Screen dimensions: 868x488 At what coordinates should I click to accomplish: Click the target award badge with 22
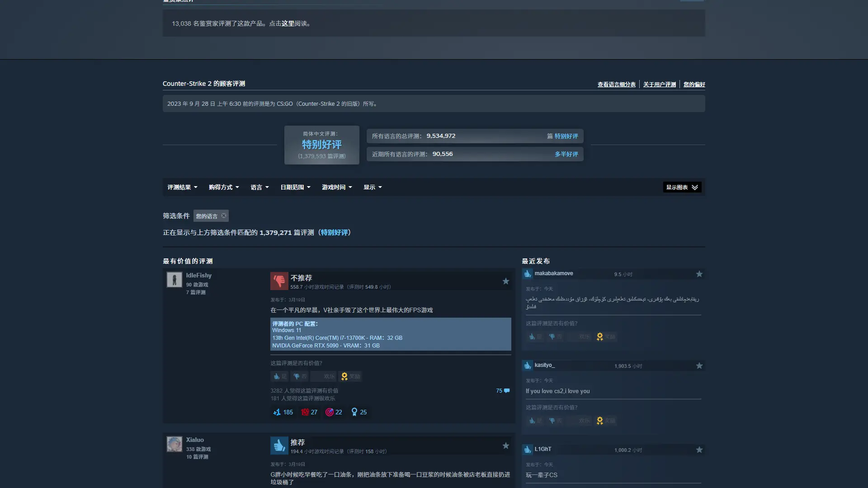(334, 412)
